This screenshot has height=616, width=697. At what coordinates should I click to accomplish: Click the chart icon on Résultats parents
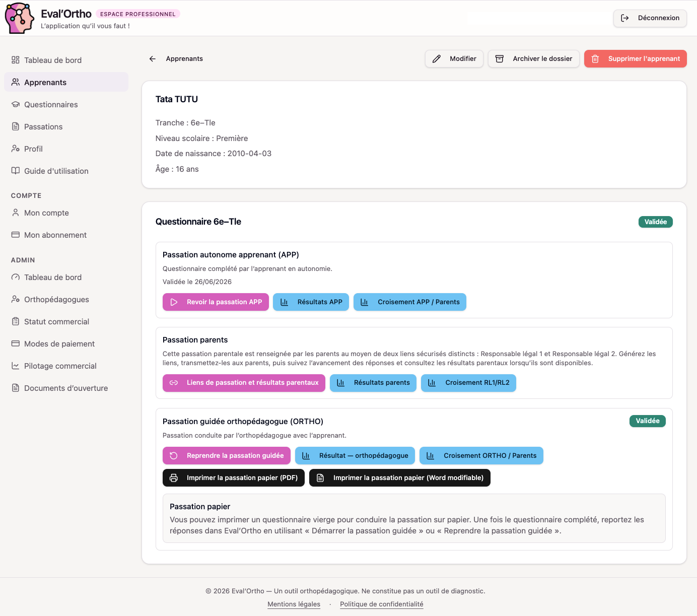pyautogui.click(x=341, y=383)
